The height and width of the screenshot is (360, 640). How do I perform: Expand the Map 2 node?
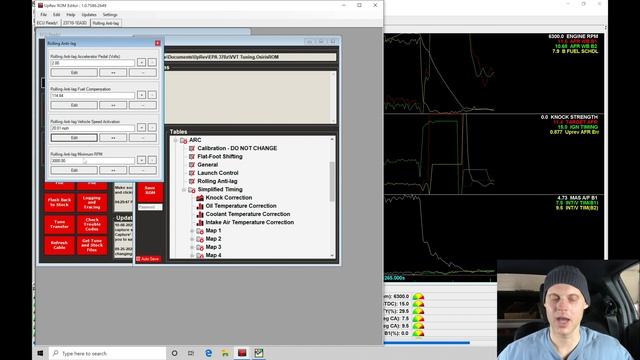click(192, 239)
